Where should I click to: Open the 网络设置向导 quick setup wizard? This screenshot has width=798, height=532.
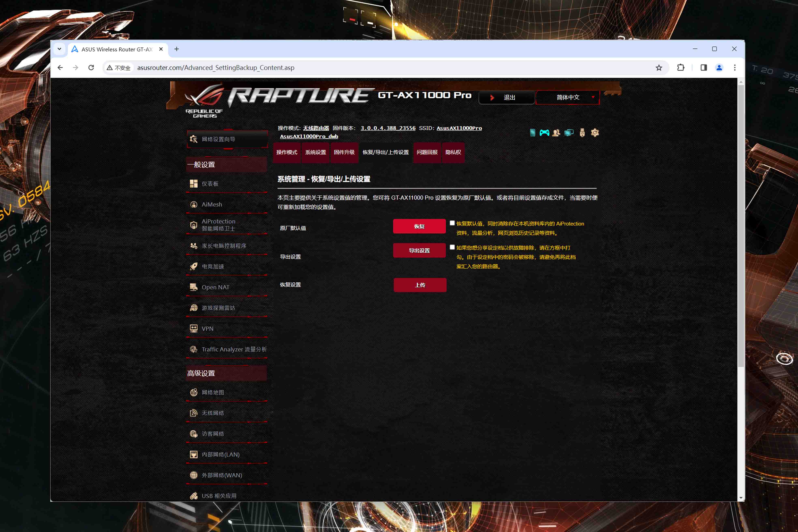pyautogui.click(x=227, y=139)
